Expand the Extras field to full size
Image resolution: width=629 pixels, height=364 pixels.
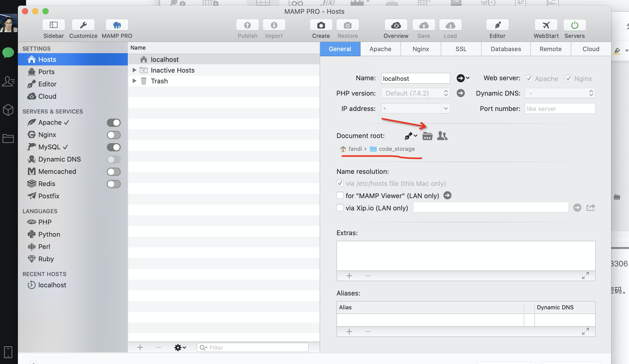586,276
